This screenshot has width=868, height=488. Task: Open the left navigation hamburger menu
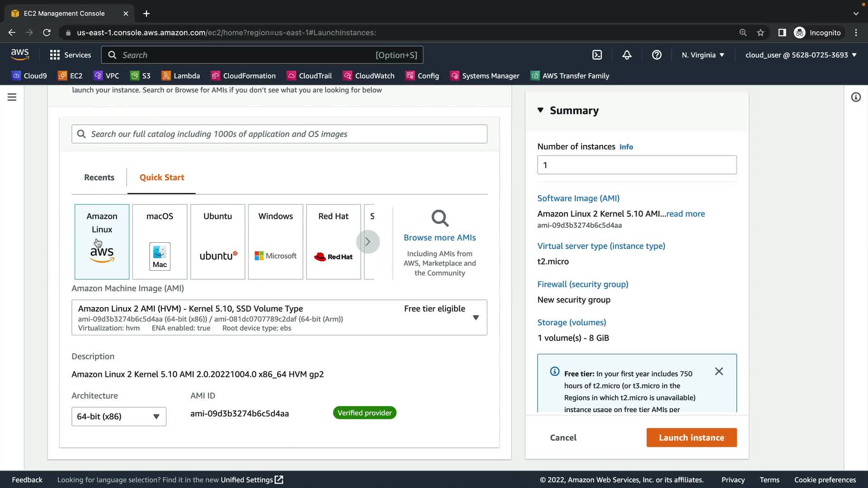click(x=12, y=97)
